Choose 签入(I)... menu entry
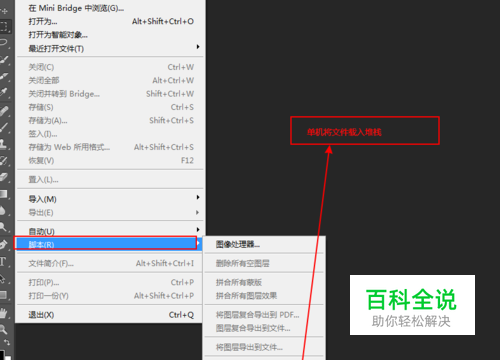 [x=109, y=134]
